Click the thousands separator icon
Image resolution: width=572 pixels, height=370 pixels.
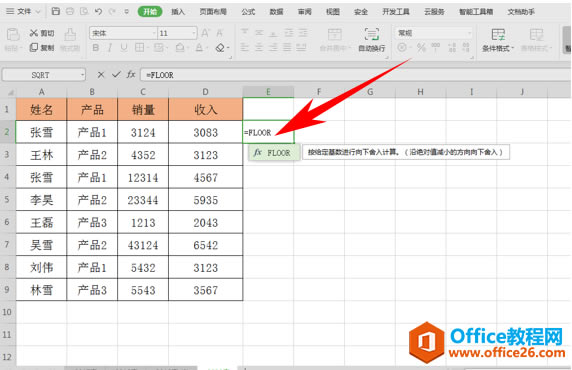[436, 47]
